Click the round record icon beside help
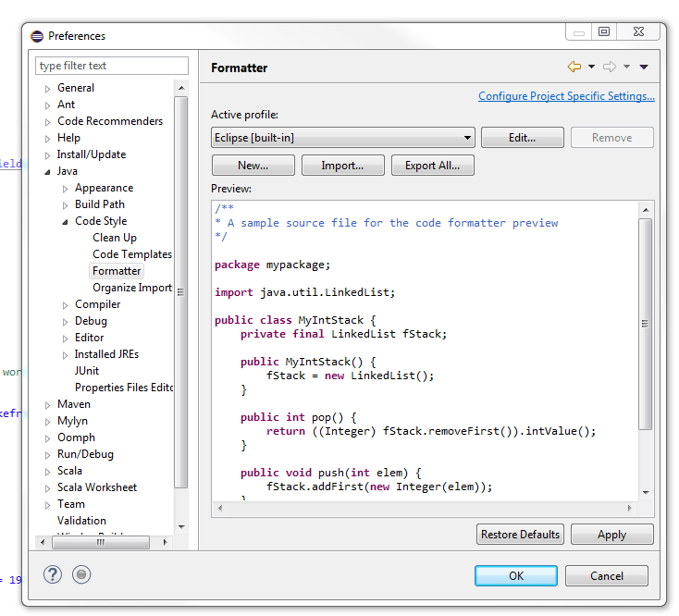679x616 pixels. pos(81,574)
